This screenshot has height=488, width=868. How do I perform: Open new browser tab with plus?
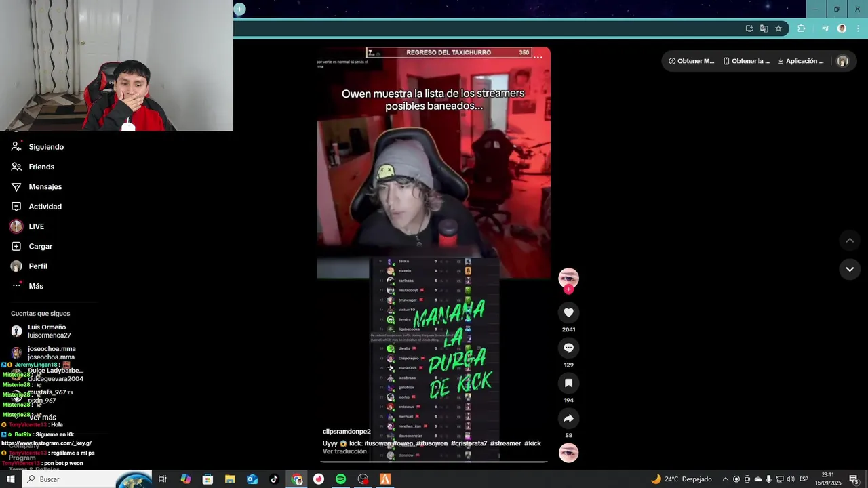[x=239, y=9]
